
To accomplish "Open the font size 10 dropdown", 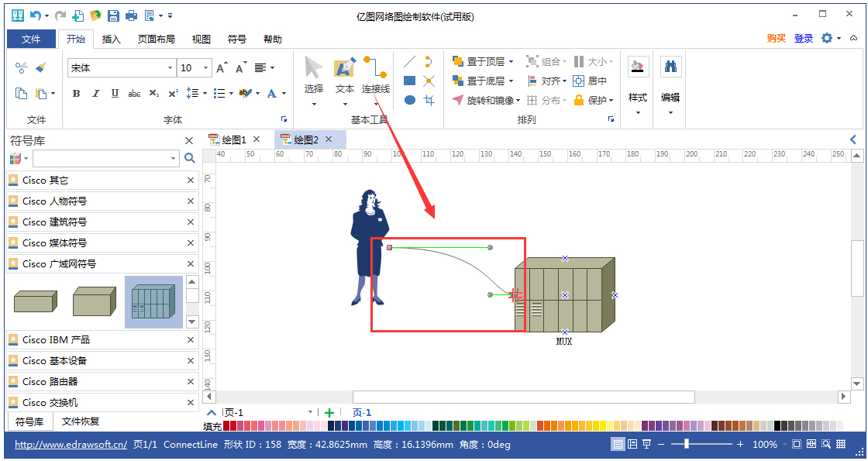I will (x=205, y=68).
